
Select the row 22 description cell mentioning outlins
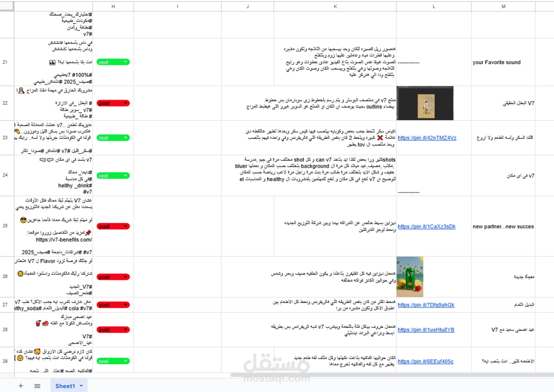335,103
